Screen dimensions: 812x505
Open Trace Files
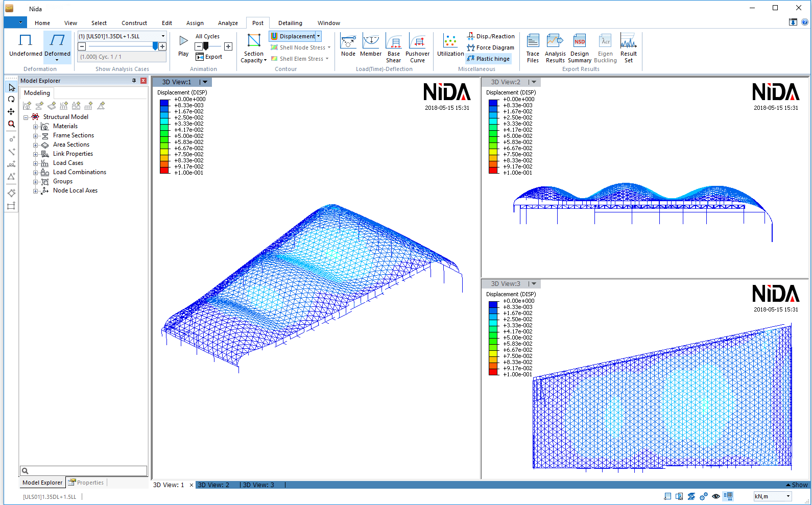tap(533, 48)
